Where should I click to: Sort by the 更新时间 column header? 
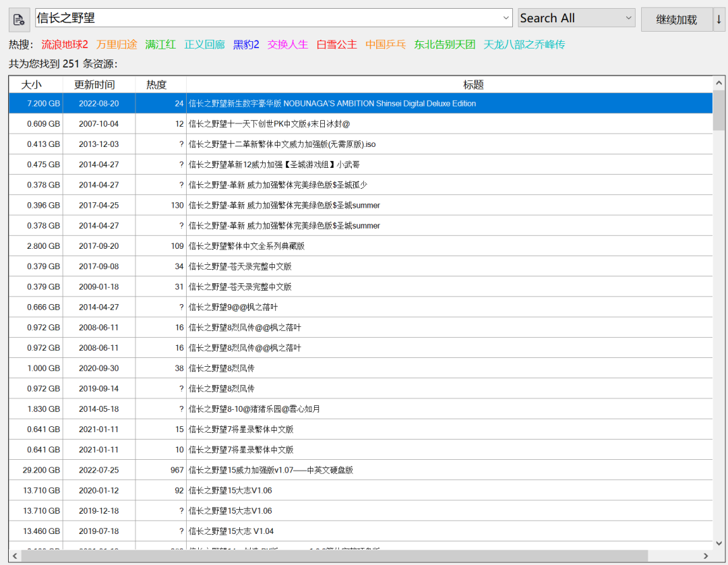(x=99, y=84)
